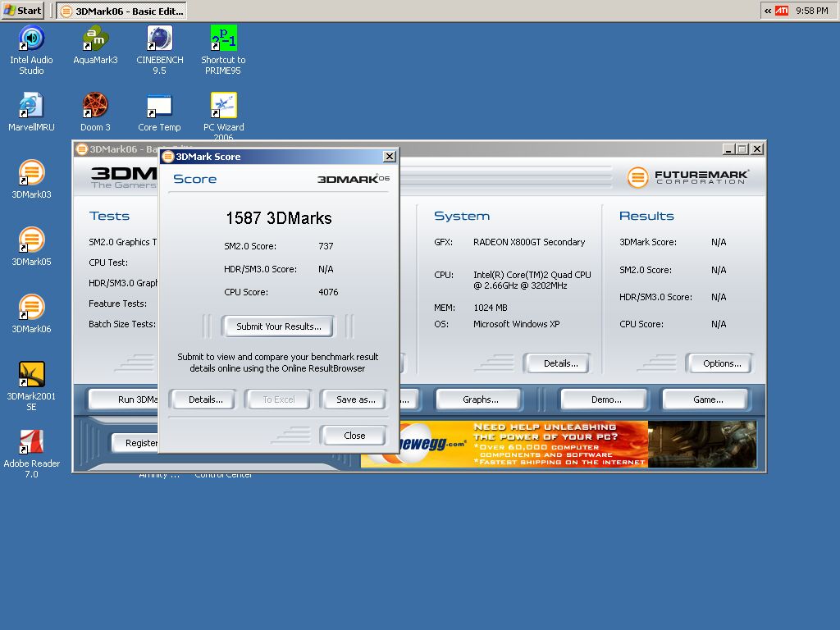Select the CINEBENCH 9.5 desktop icon
This screenshot has height=630, width=840.
tap(160, 50)
